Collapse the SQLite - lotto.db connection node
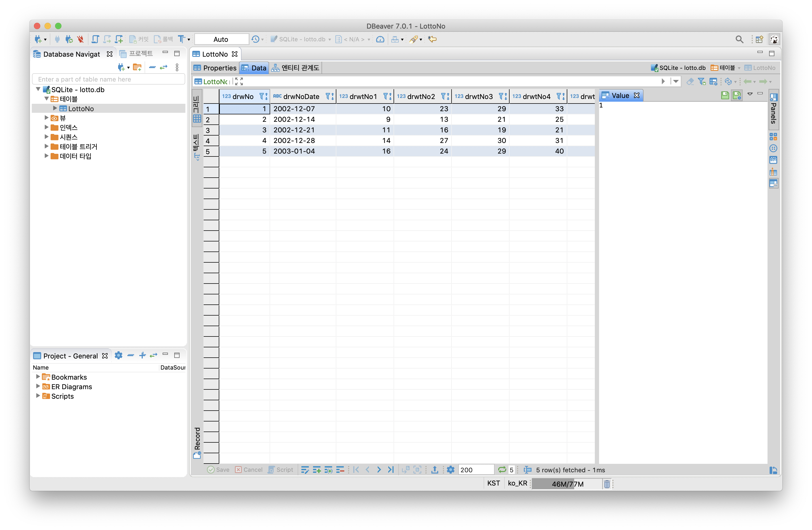Image resolution: width=812 pixels, height=530 pixels. 38,89
